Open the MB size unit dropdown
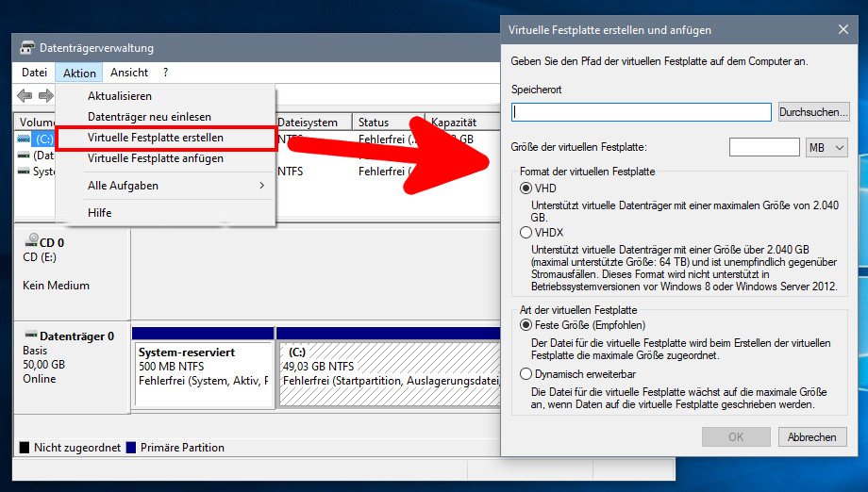Image resolution: width=868 pixels, height=492 pixels. point(826,148)
